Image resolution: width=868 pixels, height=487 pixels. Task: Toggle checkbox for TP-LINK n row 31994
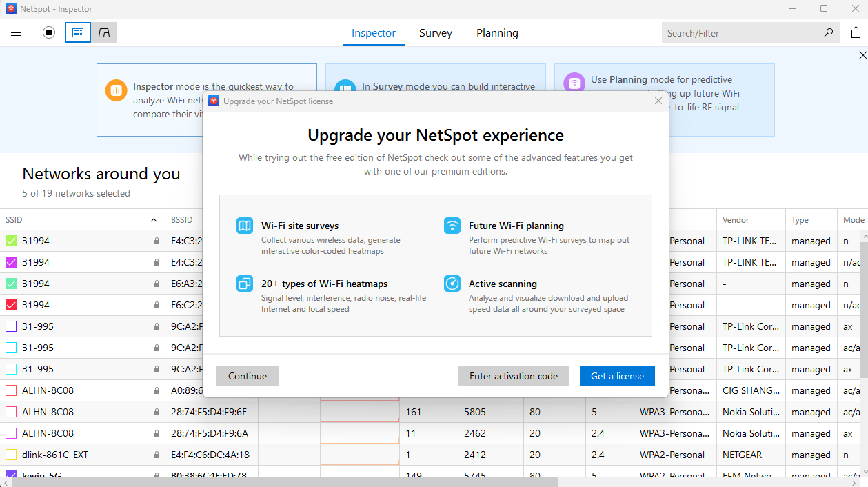pos(11,241)
